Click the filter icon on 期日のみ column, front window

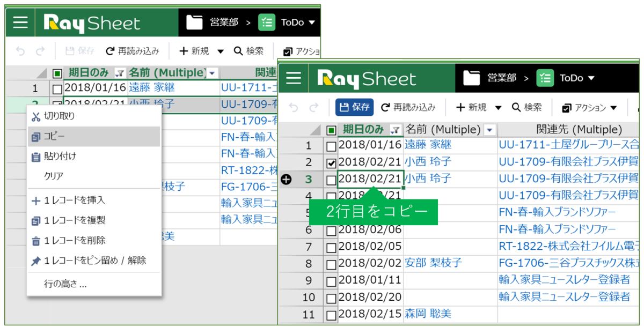pos(395,129)
